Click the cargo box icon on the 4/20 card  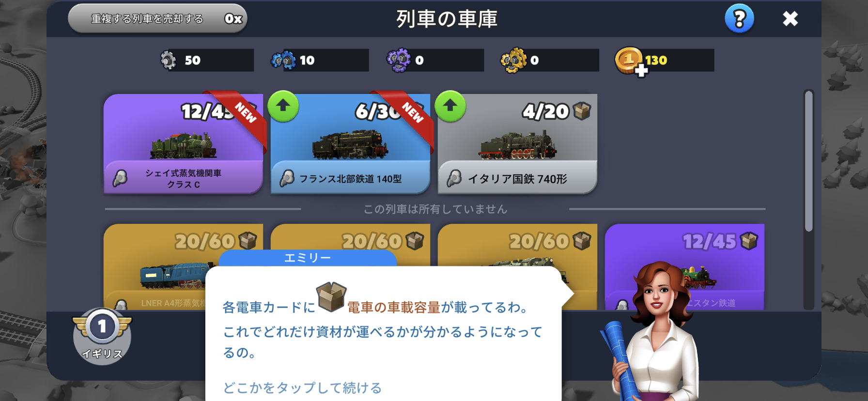(582, 111)
